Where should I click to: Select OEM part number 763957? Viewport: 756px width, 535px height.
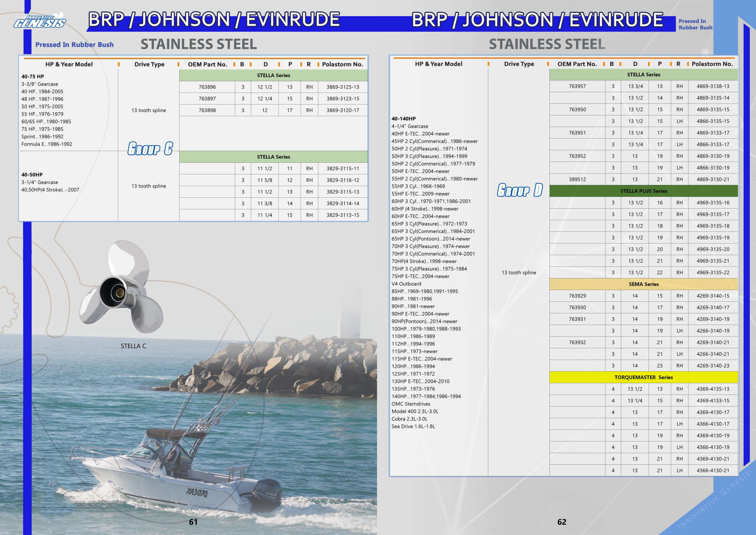[x=577, y=86]
